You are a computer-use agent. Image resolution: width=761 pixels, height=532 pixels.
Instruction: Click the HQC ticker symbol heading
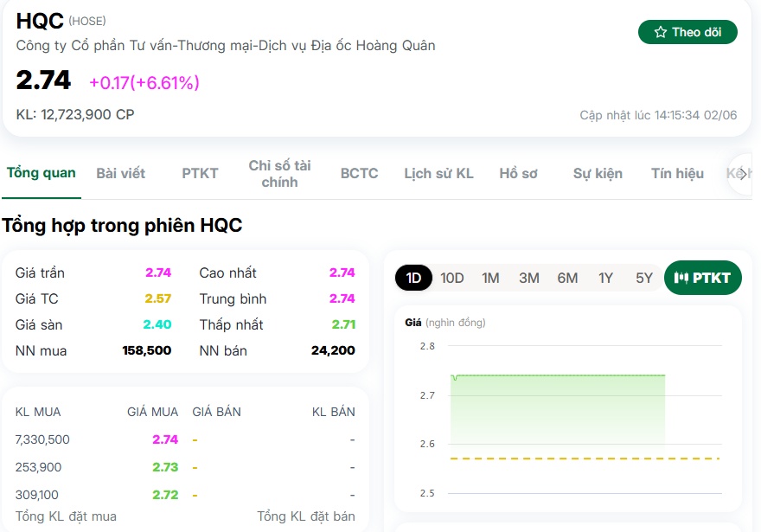point(40,21)
